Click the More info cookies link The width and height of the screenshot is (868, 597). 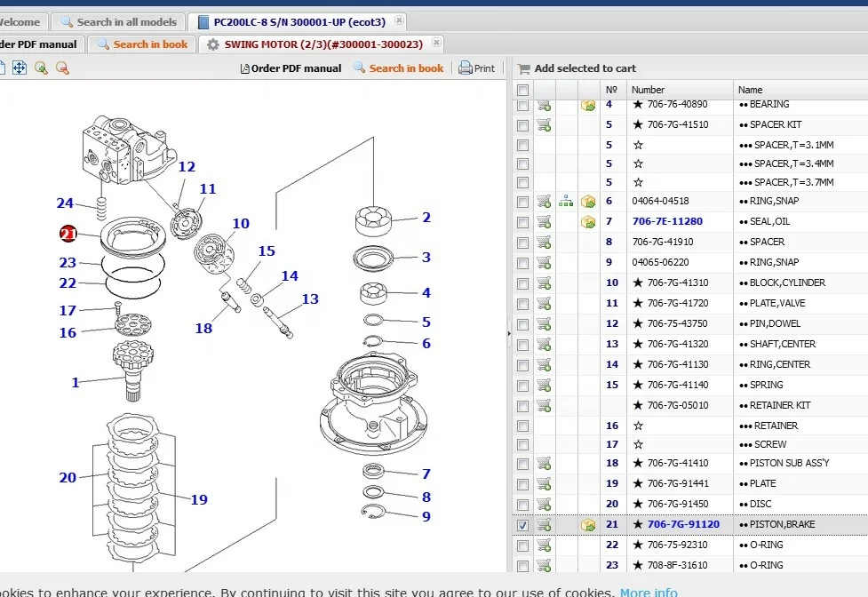click(649, 592)
